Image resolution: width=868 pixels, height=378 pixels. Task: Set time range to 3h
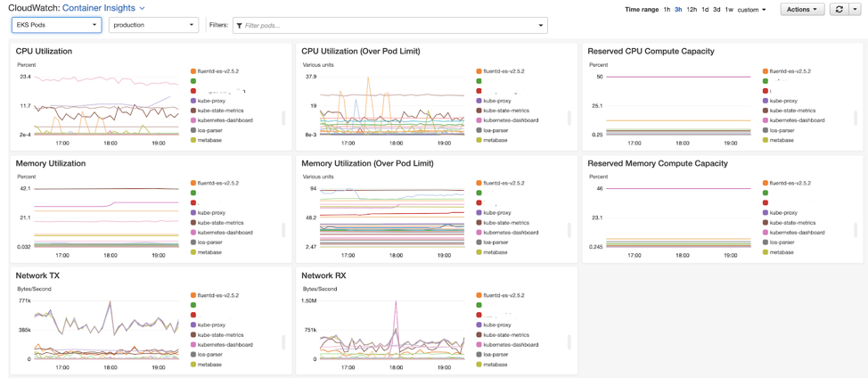point(678,10)
